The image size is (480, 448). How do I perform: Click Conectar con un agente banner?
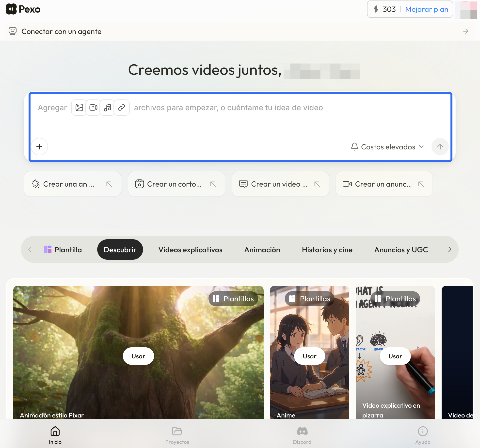(240, 32)
